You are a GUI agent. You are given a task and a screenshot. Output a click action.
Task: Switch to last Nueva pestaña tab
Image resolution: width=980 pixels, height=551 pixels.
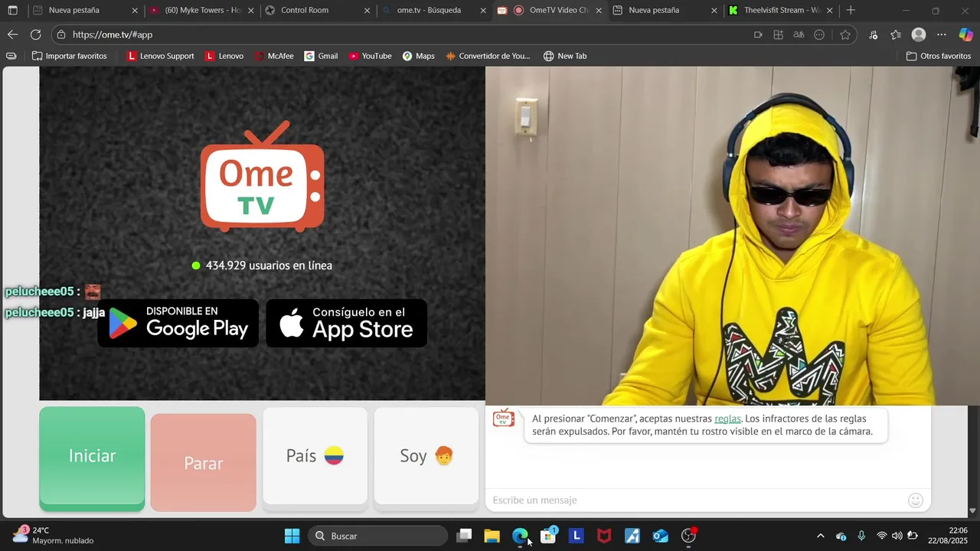(665, 11)
